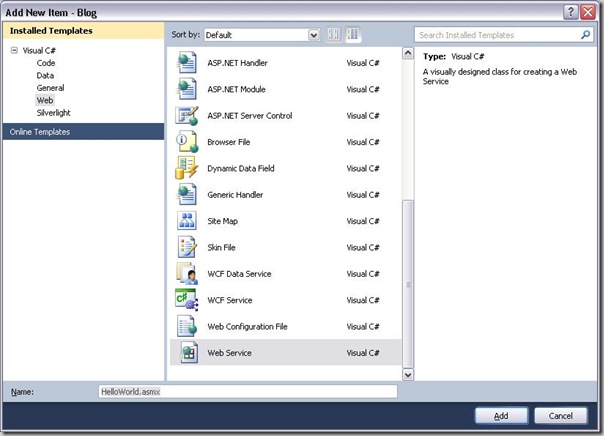Viewport: 604px width, 436px height.
Task: Open the dialog help button
Action: [x=570, y=12]
